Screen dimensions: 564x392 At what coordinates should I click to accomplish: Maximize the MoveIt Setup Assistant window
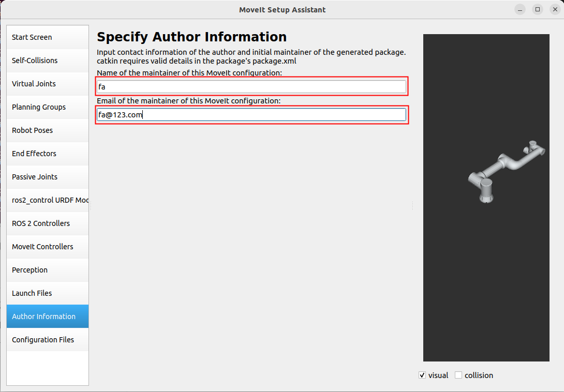click(x=538, y=10)
